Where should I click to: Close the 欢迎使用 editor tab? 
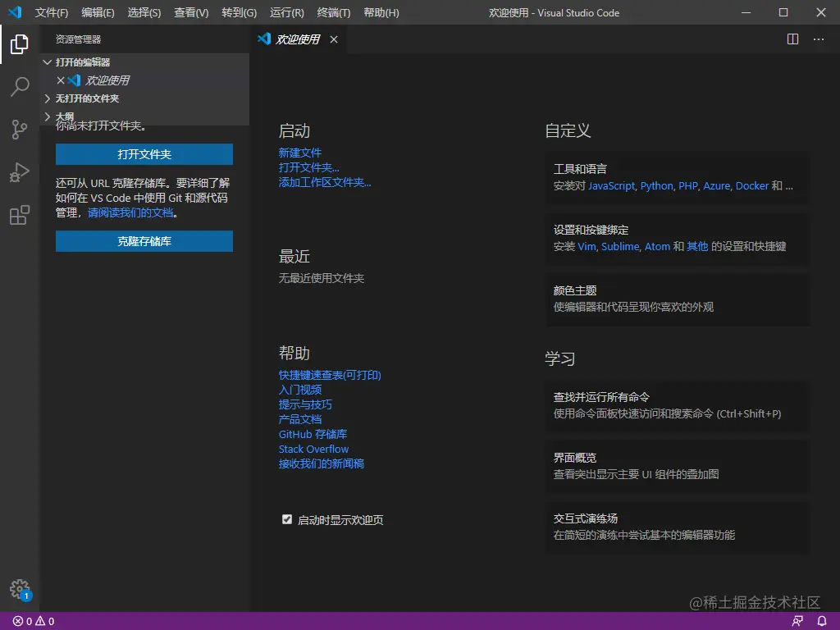334,39
